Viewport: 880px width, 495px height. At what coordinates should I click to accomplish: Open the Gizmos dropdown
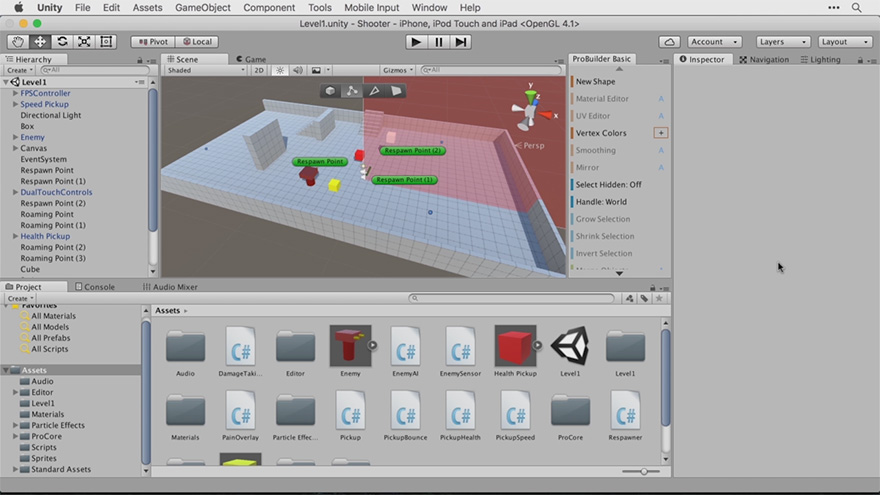(x=397, y=70)
